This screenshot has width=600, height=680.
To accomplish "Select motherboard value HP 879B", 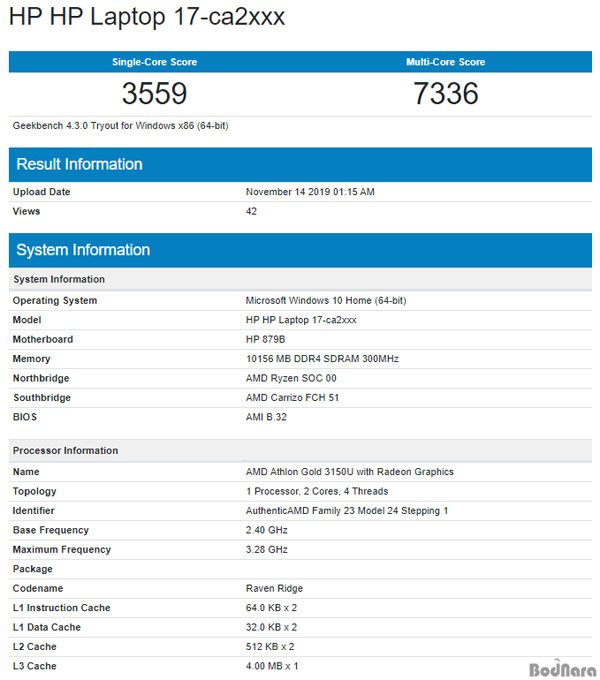I will [x=265, y=340].
